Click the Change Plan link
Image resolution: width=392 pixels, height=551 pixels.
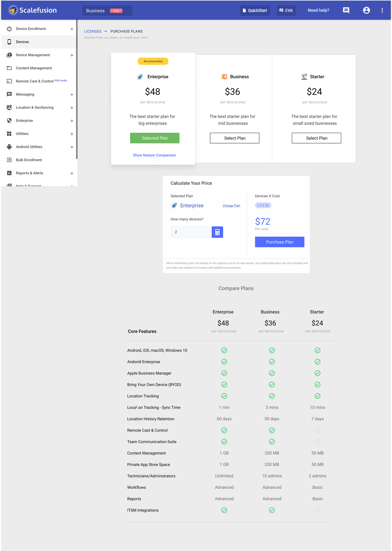click(x=231, y=205)
